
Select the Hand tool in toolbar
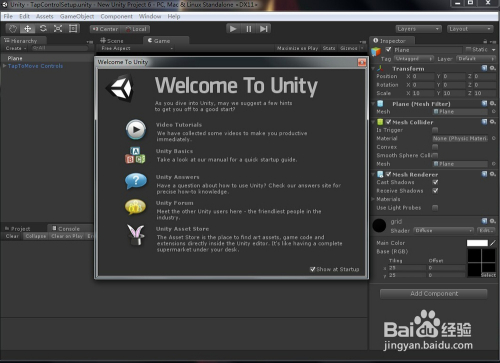point(13,29)
